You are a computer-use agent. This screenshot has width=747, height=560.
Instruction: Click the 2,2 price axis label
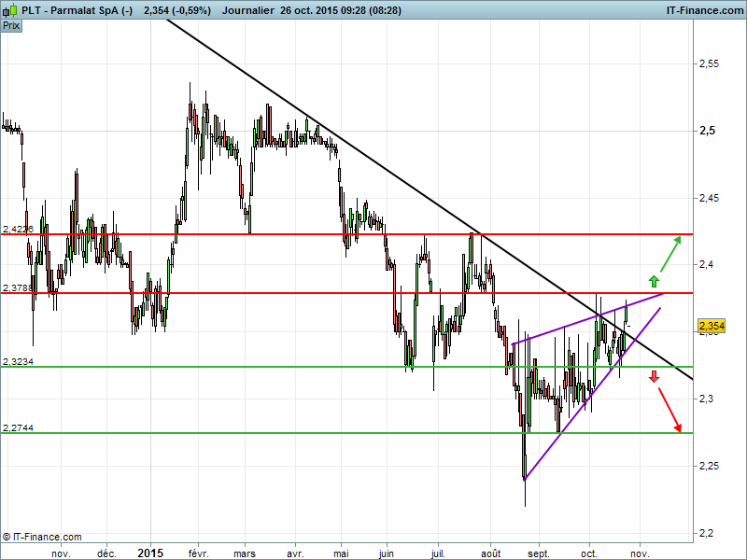pos(706,533)
